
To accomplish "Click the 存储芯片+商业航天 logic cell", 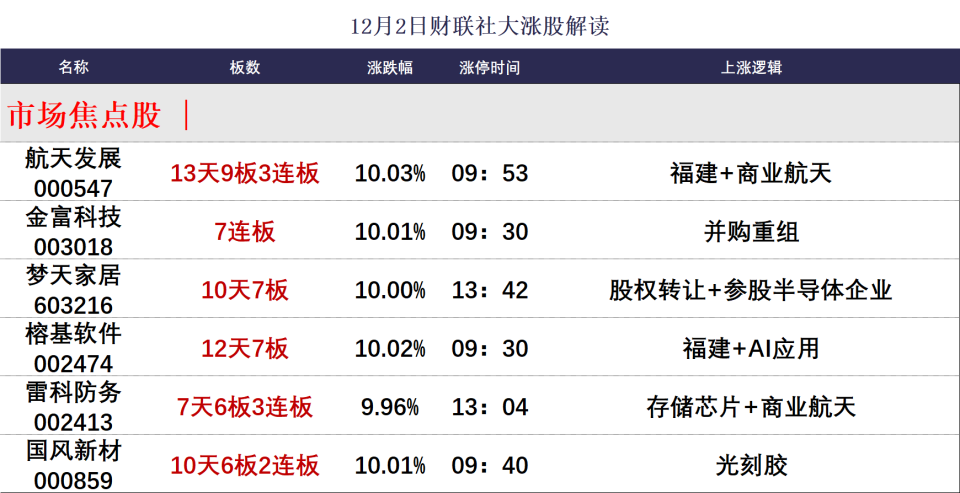I will point(751,407).
